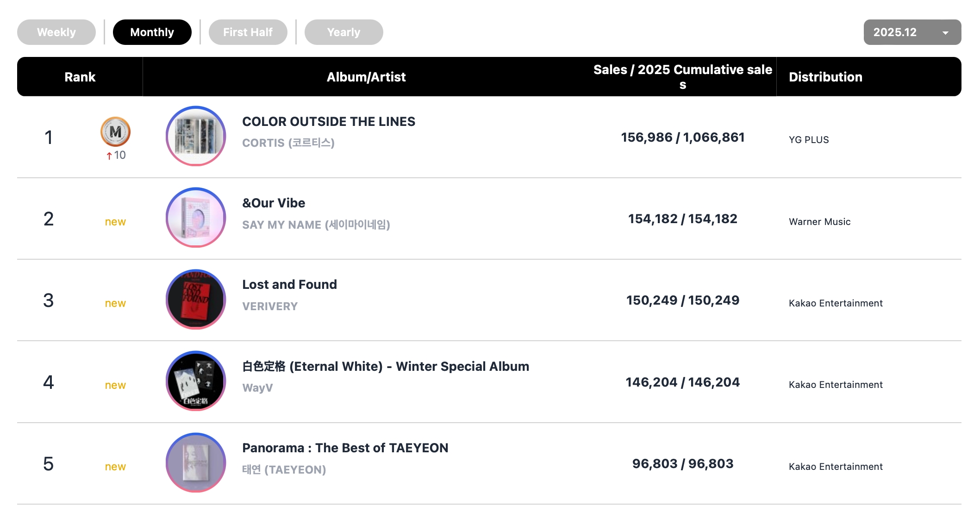Screen dimensions: 980x512
Task: Open the &Our Vibe album cover
Action: click(196, 218)
